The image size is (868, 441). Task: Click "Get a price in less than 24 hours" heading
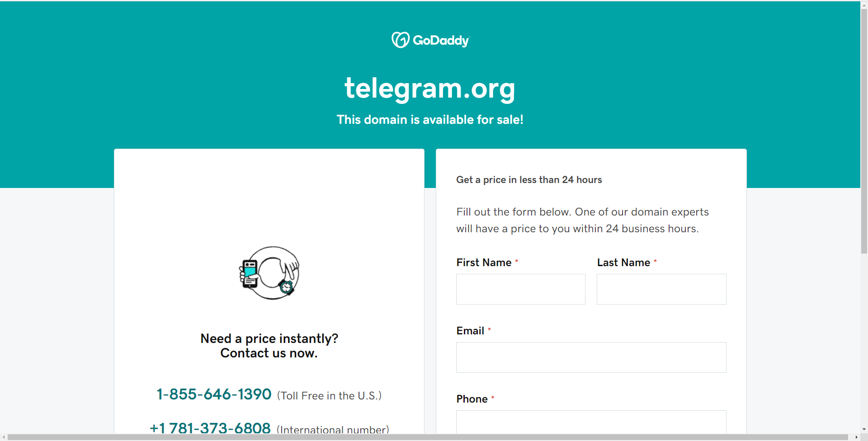[529, 180]
